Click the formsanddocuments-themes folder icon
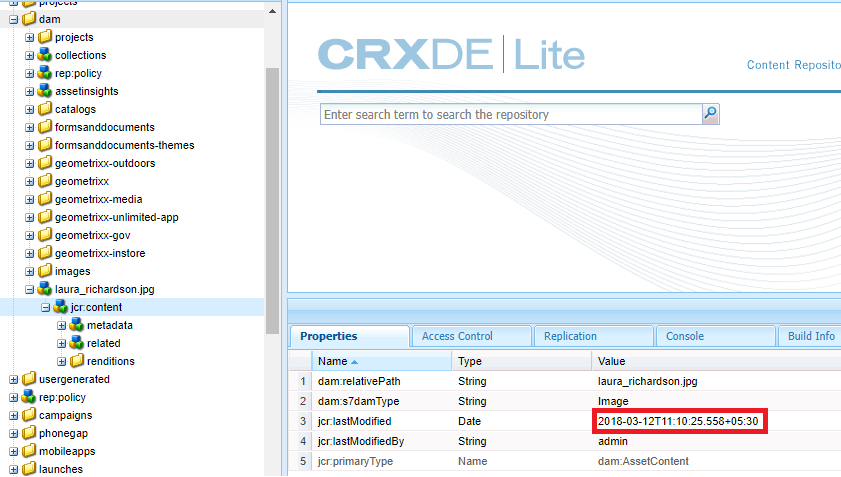This screenshot has height=477, width=841. [45, 145]
